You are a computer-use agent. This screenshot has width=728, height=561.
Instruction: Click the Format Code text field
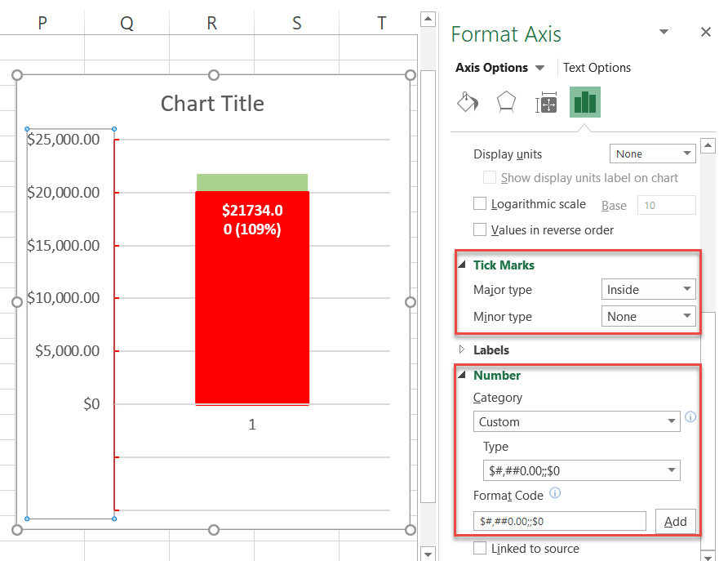[x=559, y=521]
